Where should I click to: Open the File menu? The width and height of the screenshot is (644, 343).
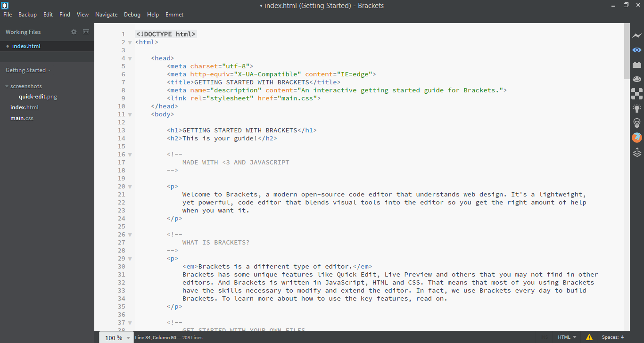(8, 15)
